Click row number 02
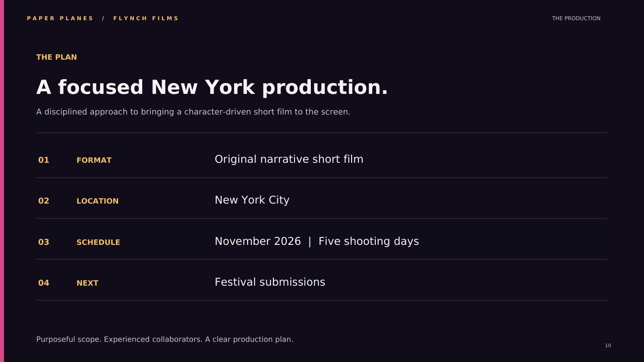Viewport: 644px width, 362px height. click(x=43, y=201)
